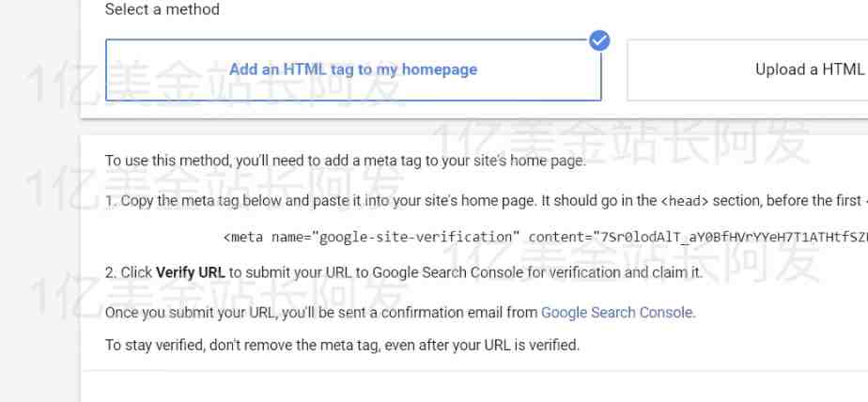868x402 pixels.
Task: Select the blue checkmark badge on the chosen method
Action: pos(599,40)
